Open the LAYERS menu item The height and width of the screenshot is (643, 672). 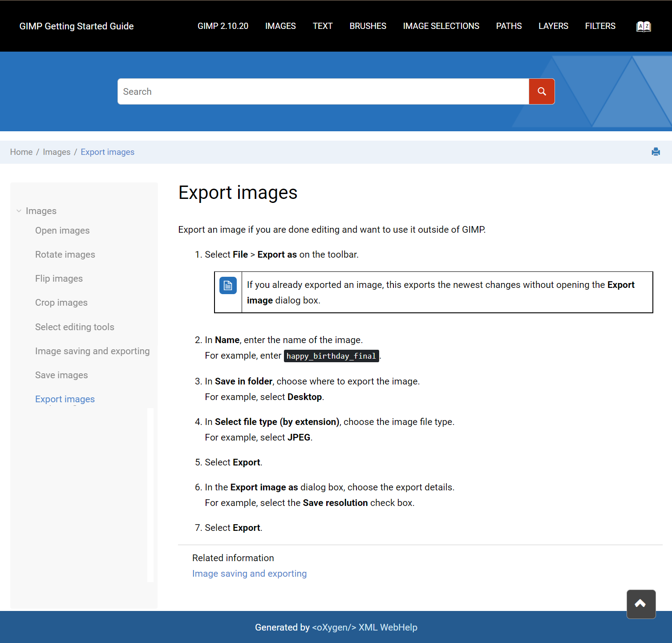point(553,26)
